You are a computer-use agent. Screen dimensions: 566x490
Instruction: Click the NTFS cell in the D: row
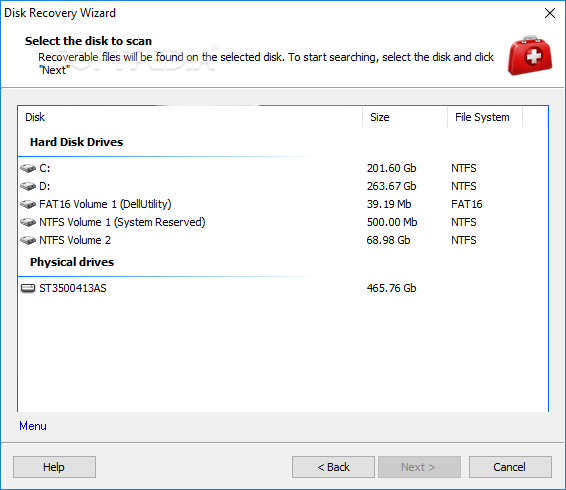(464, 186)
